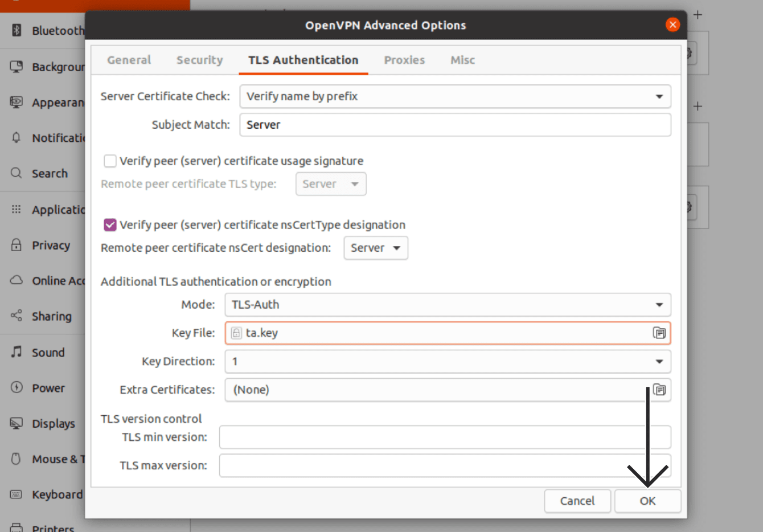Click the Displays monitor icon in sidebar
Screen dimensions: 763x532
point(17,423)
